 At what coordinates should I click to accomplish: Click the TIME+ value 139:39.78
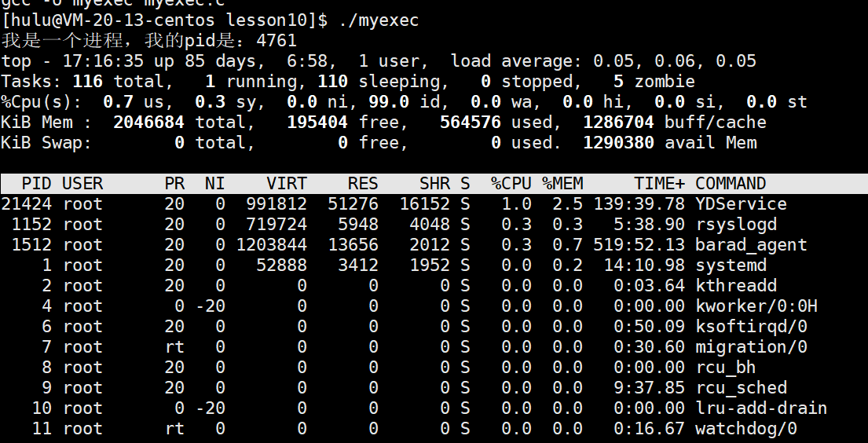(639, 203)
